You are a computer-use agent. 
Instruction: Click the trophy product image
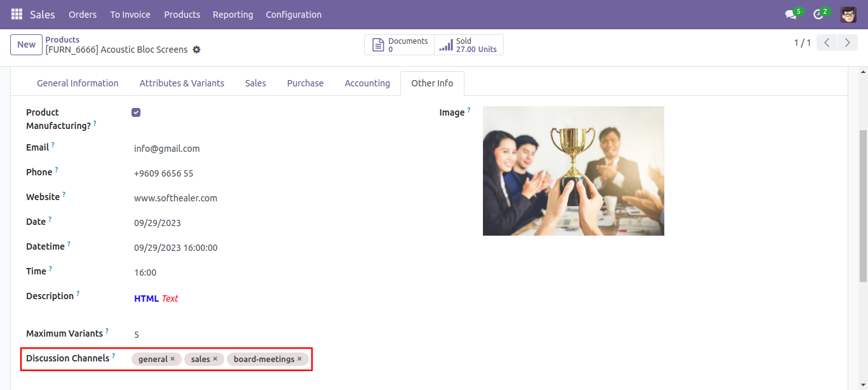pyautogui.click(x=573, y=171)
